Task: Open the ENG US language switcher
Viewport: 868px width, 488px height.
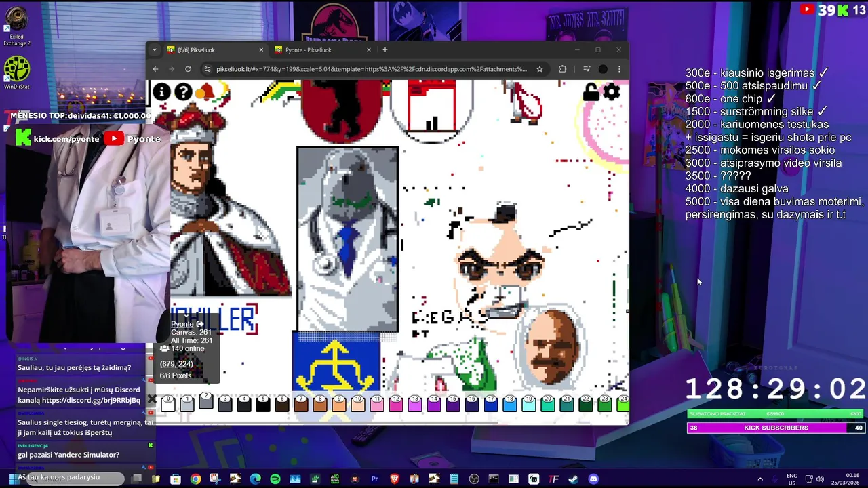Action: click(791, 479)
